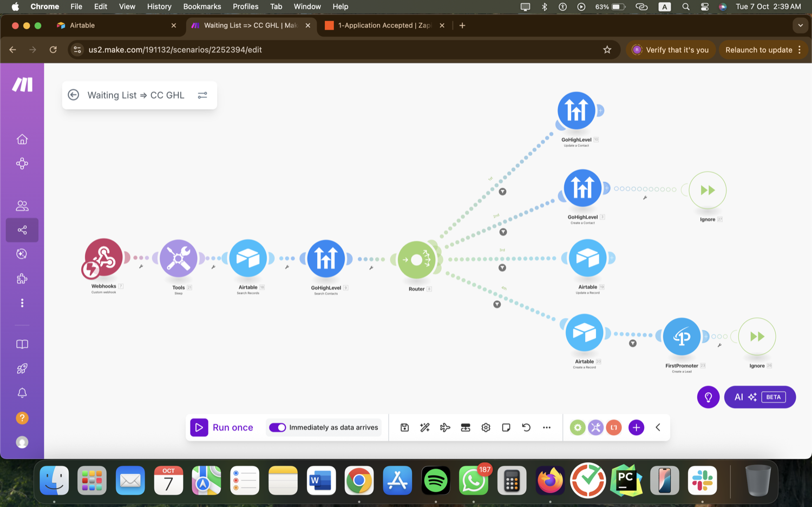The height and width of the screenshot is (507, 812).
Task: Add module after GoHighLevel Update a Contact
Action: (600, 110)
